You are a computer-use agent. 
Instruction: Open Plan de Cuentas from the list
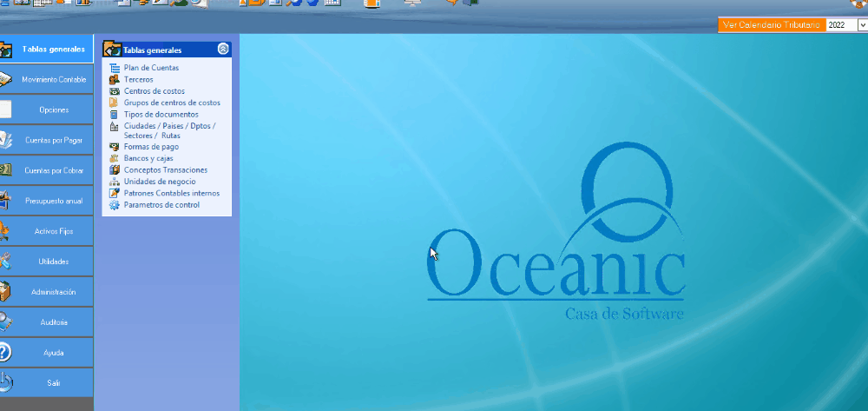tap(151, 68)
